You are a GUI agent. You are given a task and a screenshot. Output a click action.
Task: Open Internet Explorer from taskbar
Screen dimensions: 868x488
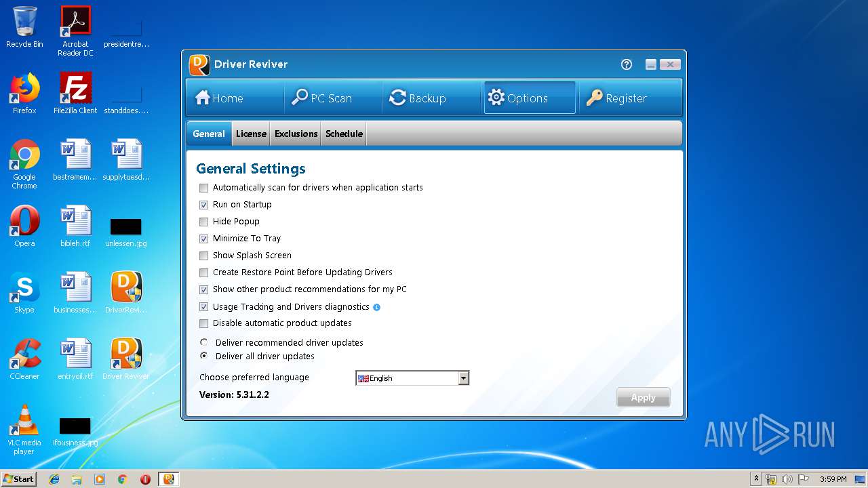coord(54,479)
